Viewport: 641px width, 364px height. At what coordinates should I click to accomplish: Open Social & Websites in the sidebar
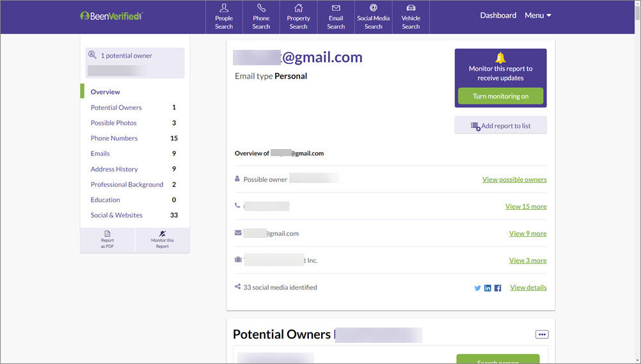point(116,215)
